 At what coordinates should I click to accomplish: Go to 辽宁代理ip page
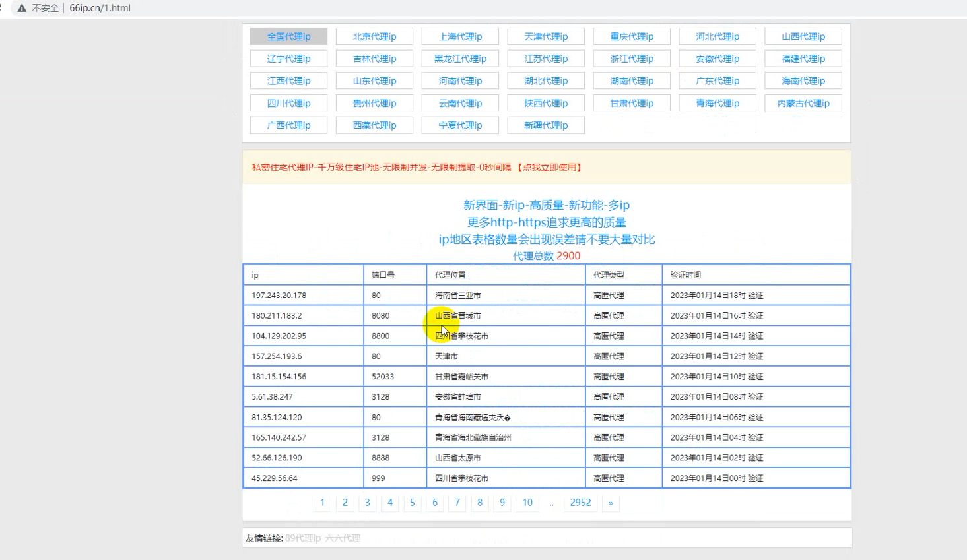288,59
